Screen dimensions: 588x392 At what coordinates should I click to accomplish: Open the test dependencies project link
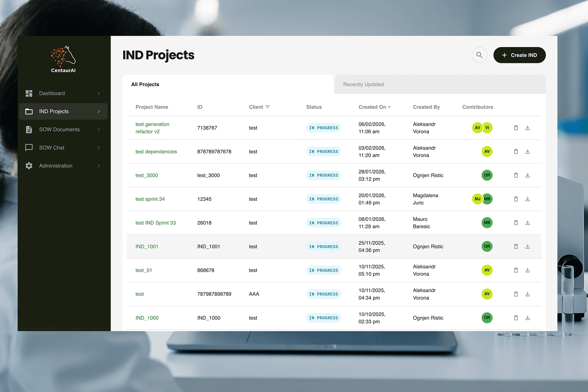[156, 151]
